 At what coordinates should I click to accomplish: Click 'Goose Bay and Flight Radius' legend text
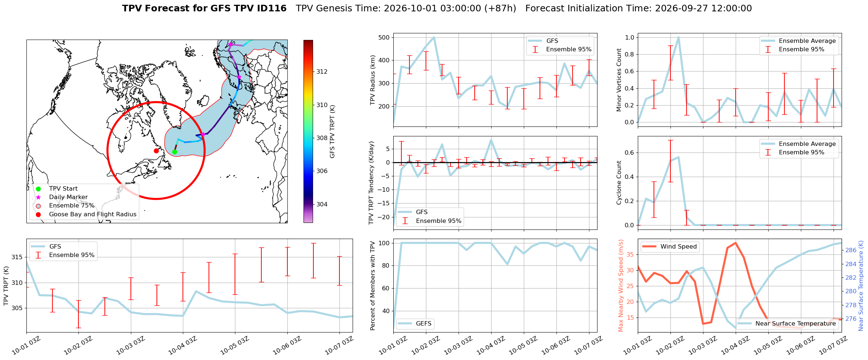click(x=93, y=214)
